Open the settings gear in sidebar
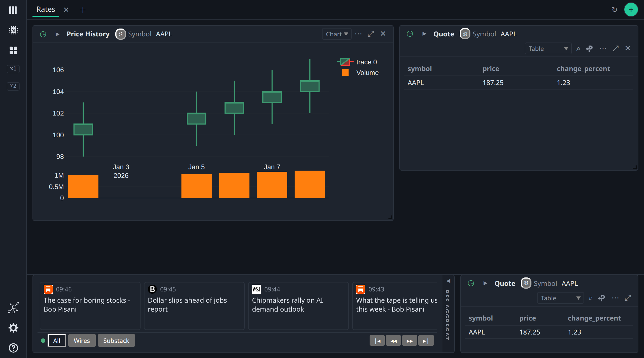Viewport: 644px width, 358px height. [x=13, y=328]
